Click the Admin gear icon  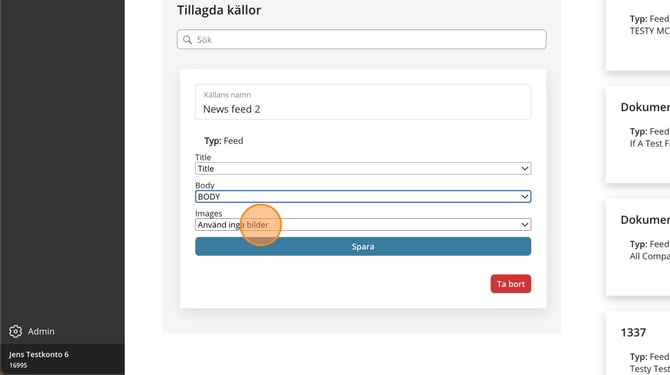coord(15,331)
